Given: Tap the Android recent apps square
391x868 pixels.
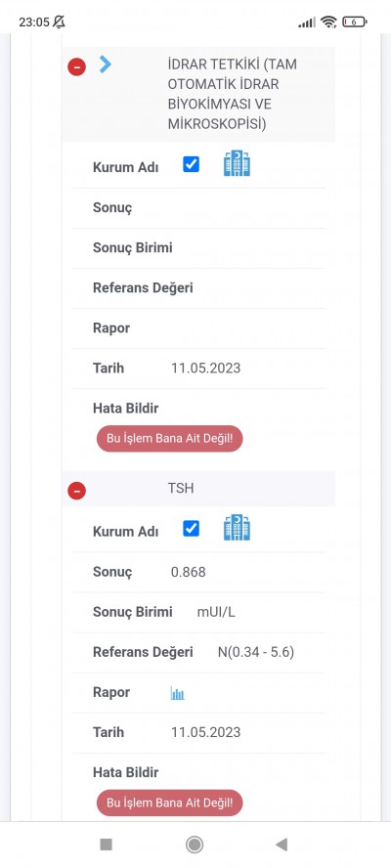Looking at the screenshot, I should coord(106,845).
